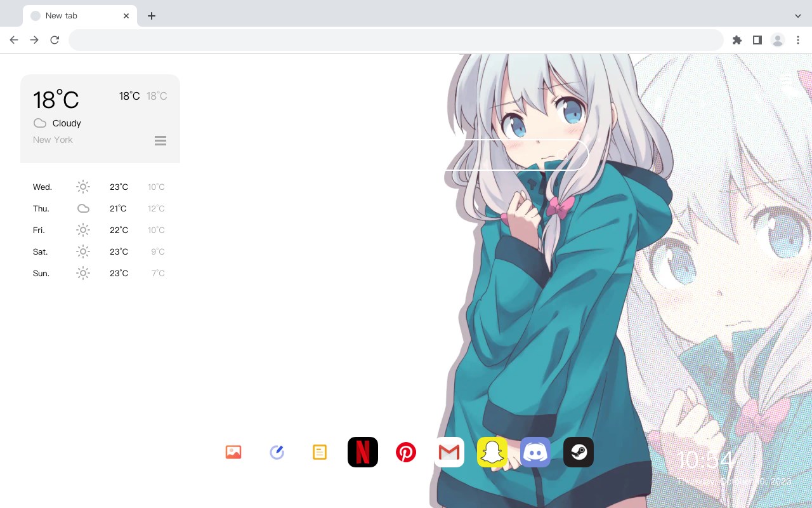Open the profile avatar menu
This screenshot has height=508, width=812.
(x=778, y=40)
